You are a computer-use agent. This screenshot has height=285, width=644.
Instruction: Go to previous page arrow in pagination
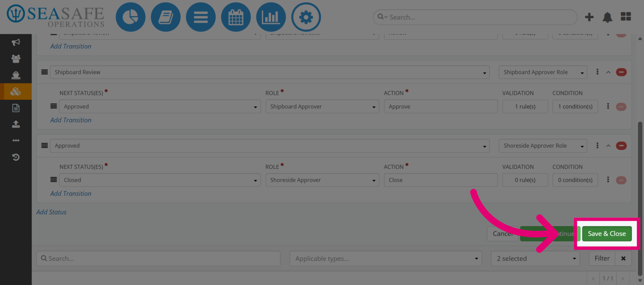click(x=593, y=279)
